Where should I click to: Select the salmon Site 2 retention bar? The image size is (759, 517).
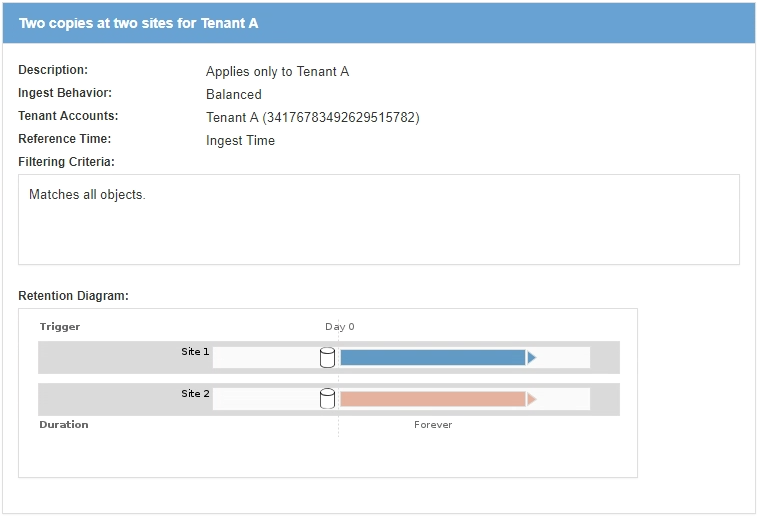[432, 399]
